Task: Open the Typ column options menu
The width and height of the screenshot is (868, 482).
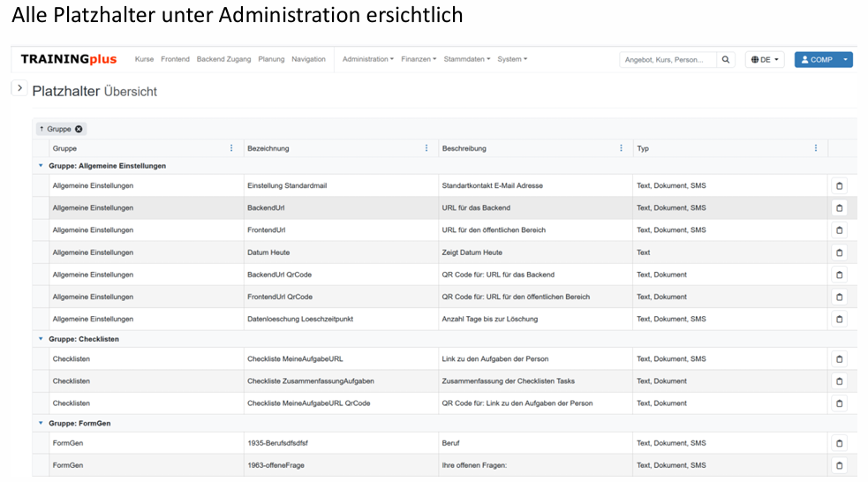Action: tap(816, 148)
